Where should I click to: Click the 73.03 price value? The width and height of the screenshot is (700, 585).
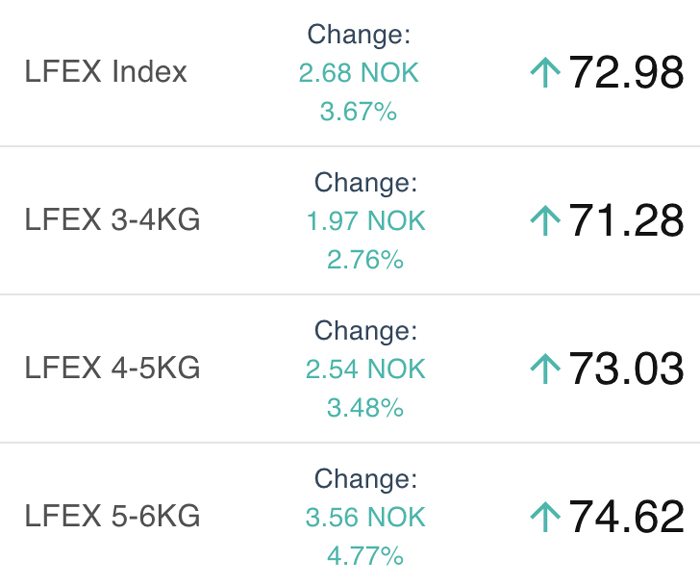coord(626,369)
